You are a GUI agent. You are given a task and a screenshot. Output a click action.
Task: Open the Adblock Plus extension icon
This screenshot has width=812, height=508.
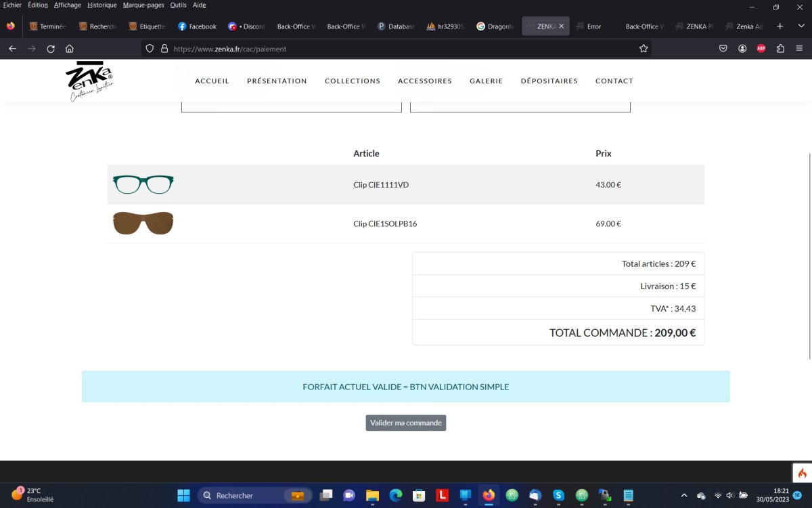coord(761,49)
